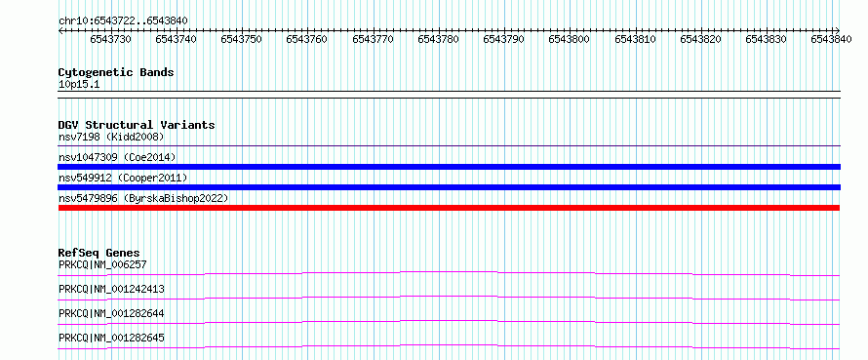Click ruler position 6543790

tap(503, 39)
